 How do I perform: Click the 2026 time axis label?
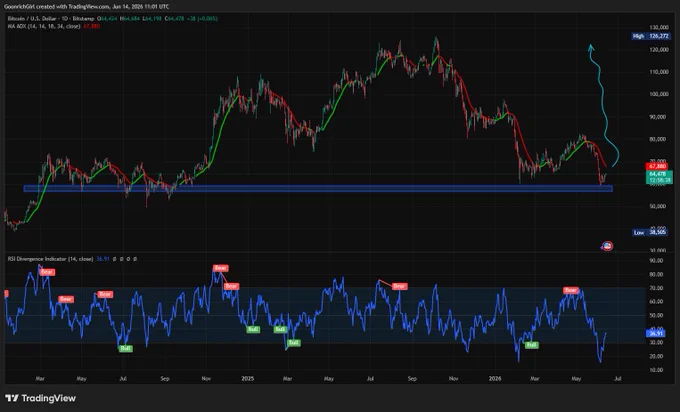pos(495,379)
